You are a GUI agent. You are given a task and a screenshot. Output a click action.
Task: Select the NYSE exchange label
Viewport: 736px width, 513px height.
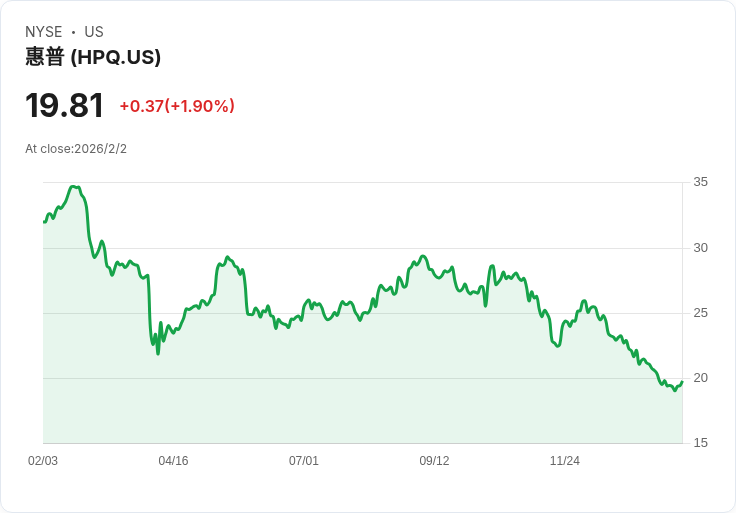point(44,32)
